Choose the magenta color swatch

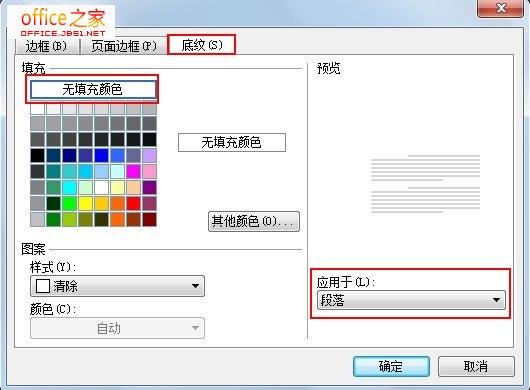coord(134,172)
